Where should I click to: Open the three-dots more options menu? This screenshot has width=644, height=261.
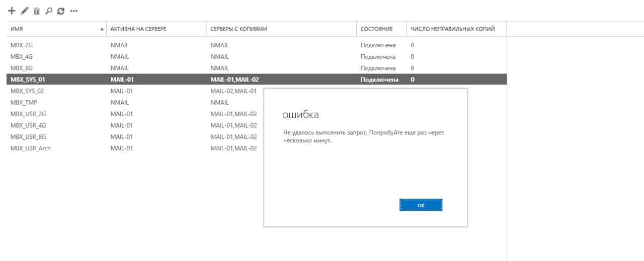pos(74,11)
